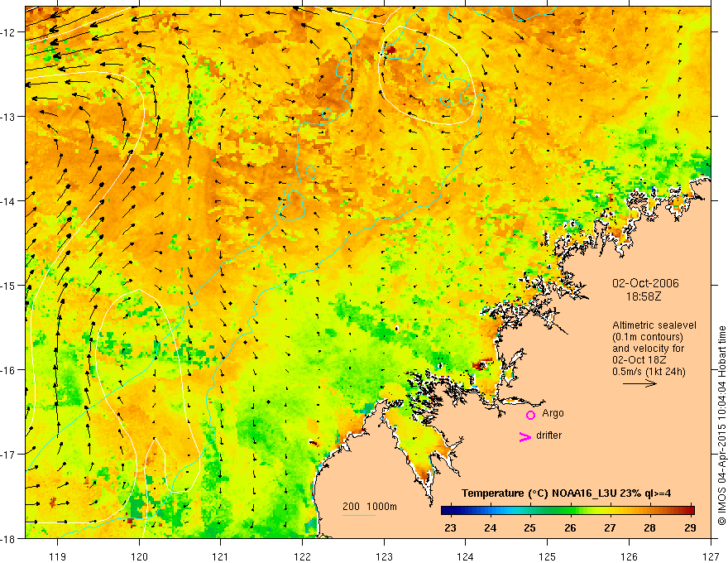Click the 'Argo' legend label
The height and width of the screenshot is (563, 728).
(553, 413)
